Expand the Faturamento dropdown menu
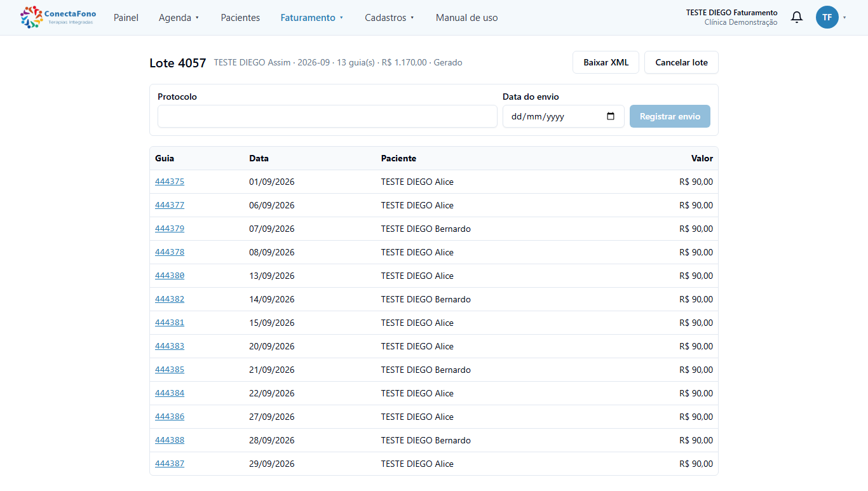The width and height of the screenshot is (868, 491). coord(312,18)
